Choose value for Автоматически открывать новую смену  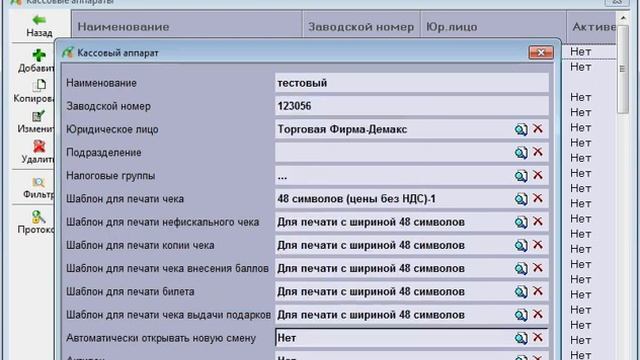(x=521, y=339)
